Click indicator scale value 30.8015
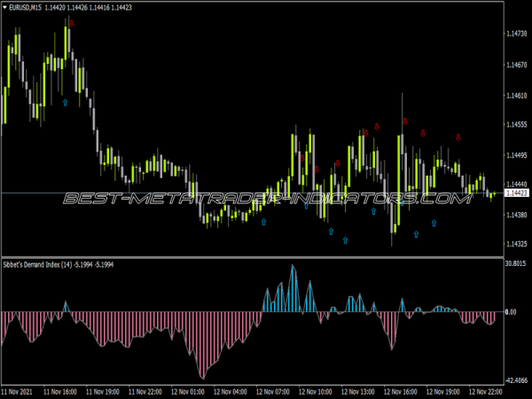This screenshot has height=399, width=532. tap(516, 263)
